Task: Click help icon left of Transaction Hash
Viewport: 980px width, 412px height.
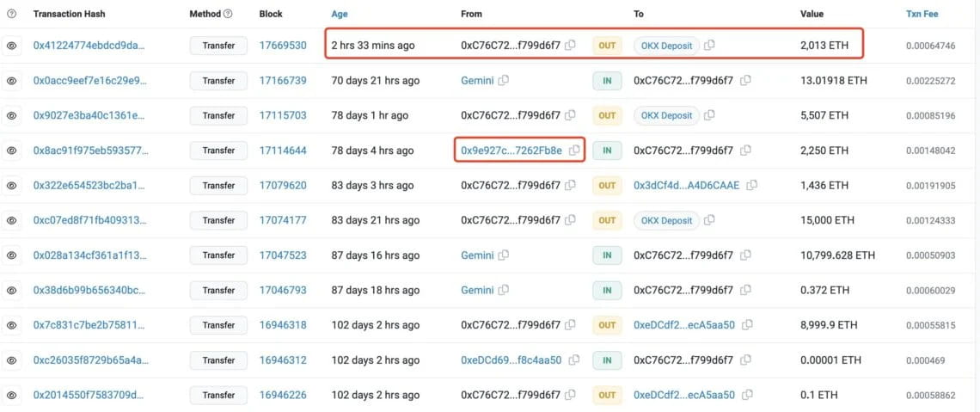Action: 11,14
